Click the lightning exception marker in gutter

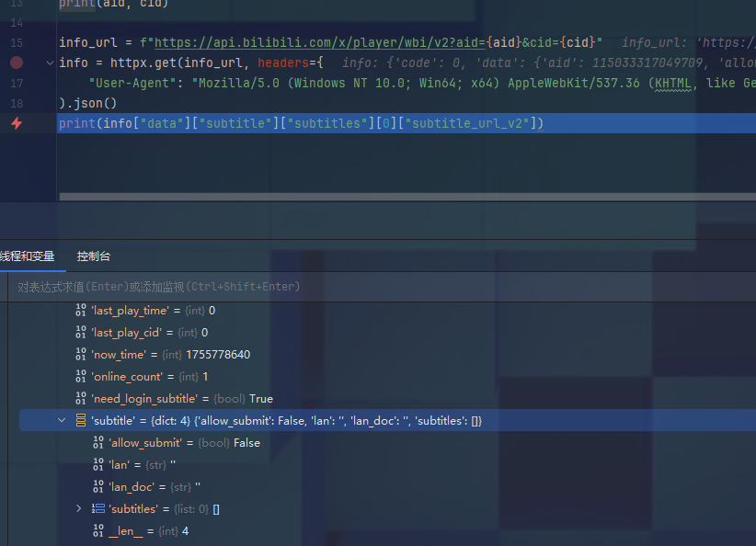point(16,123)
